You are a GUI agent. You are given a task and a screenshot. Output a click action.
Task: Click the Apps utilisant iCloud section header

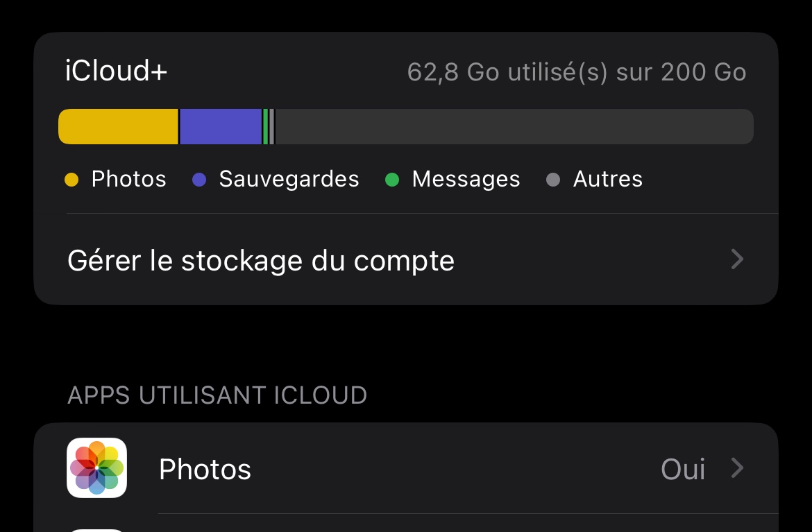(217, 395)
